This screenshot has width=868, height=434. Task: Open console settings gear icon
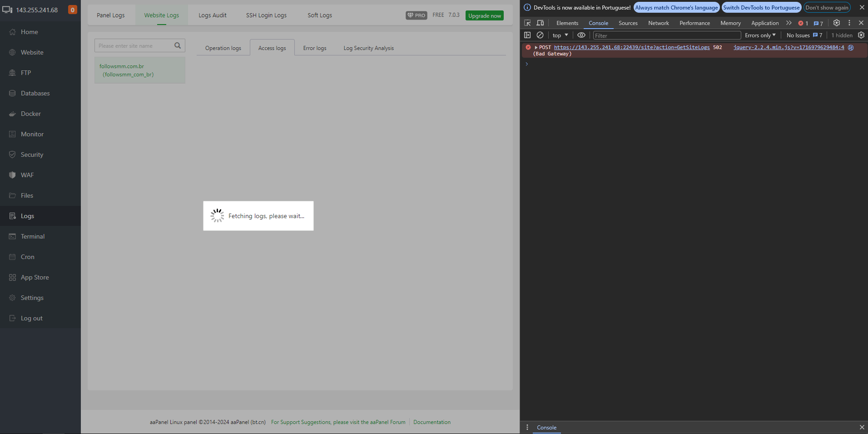861,35
